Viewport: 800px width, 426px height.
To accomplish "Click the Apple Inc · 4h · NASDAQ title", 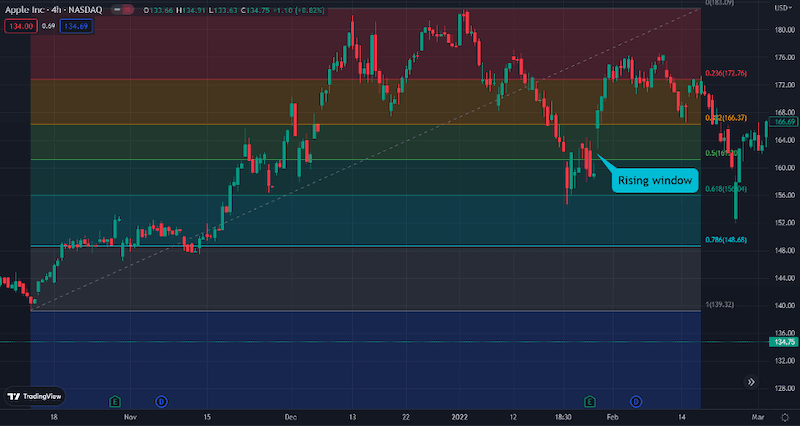I will pyautogui.click(x=54, y=10).
